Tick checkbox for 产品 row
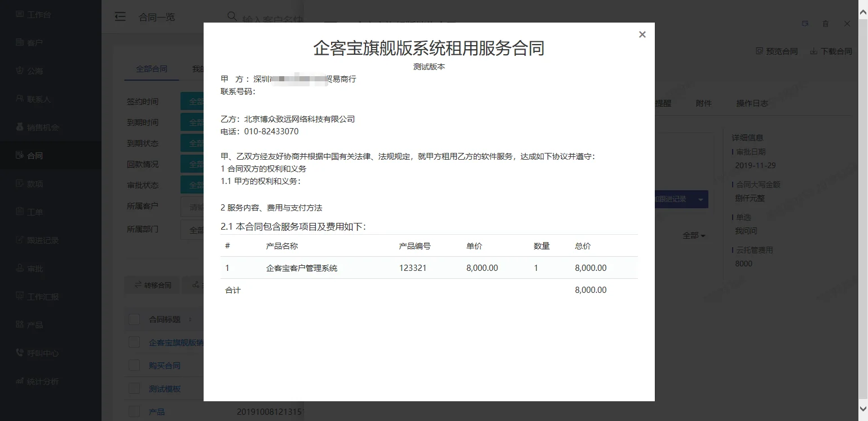Screen dimensions: 868x421 coord(134,412)
